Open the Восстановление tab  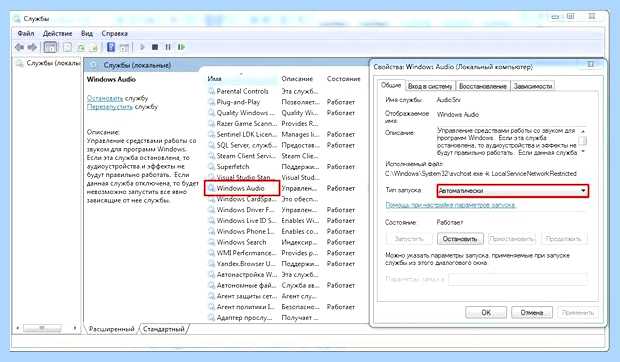[482, 86]
